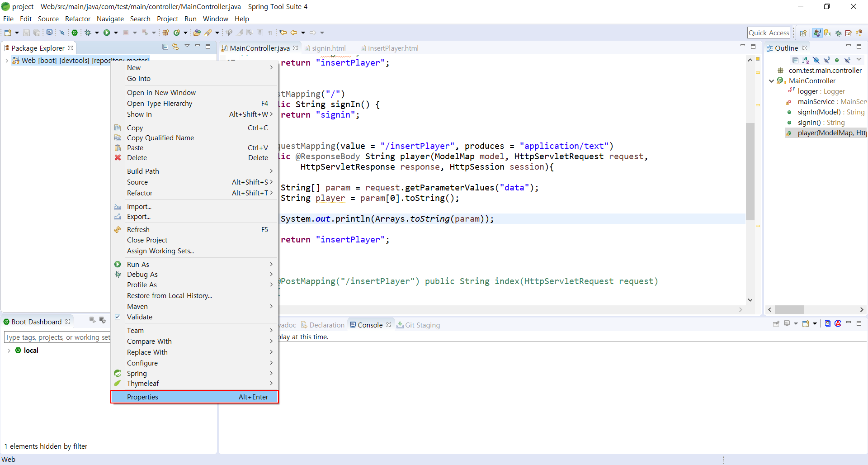Click editor scroll-down arrow button
This screenshot has height=465, width=868.
coord(750,300)
